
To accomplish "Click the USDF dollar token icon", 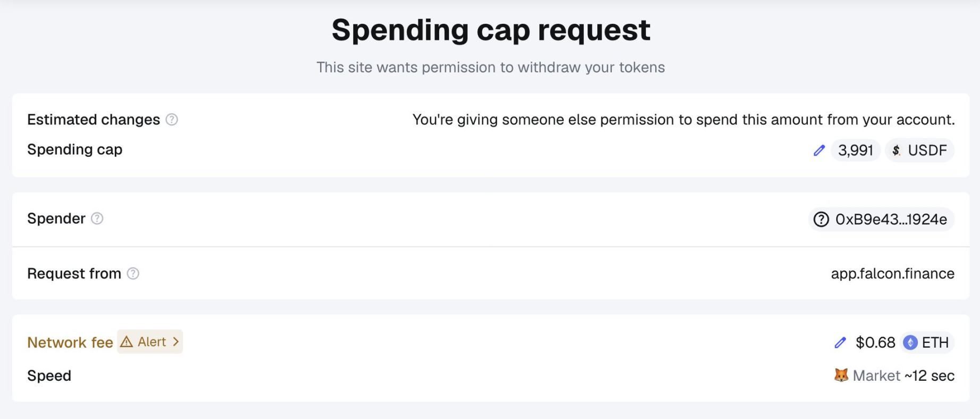I will pyautogui.click(x=897, y=150).
